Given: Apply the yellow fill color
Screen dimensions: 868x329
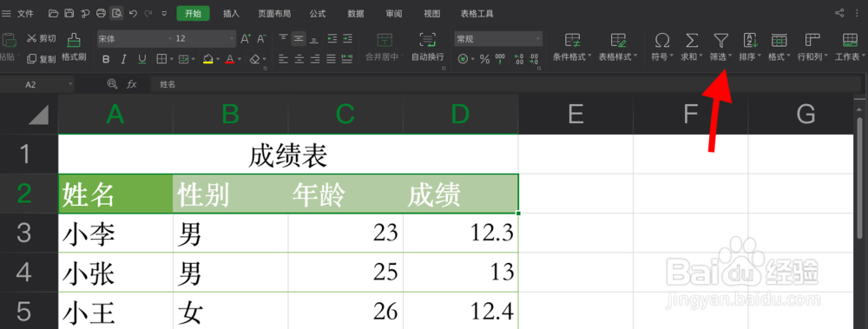Looking at the screenshot, I should [208, 59].
